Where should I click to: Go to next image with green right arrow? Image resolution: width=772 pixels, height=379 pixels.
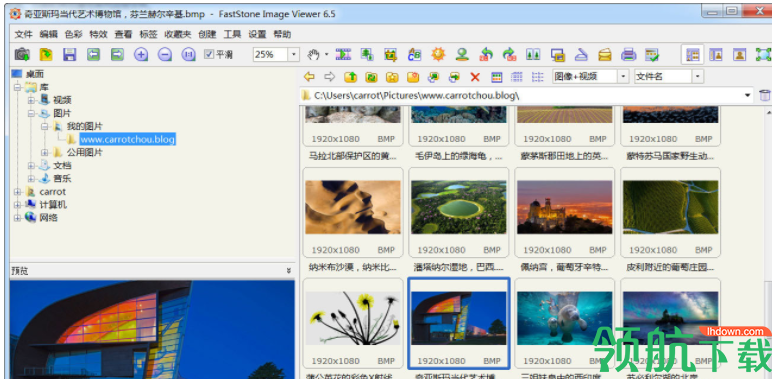click(117, 54)
